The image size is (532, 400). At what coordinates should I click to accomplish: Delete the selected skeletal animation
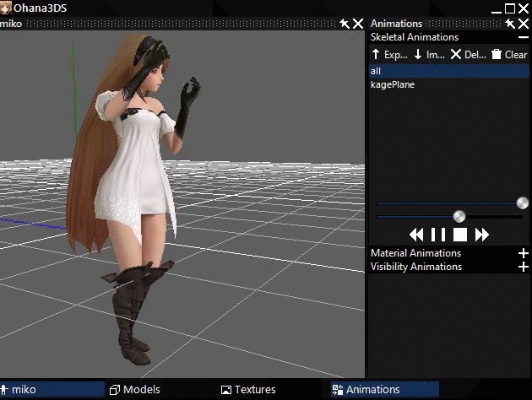468,54
